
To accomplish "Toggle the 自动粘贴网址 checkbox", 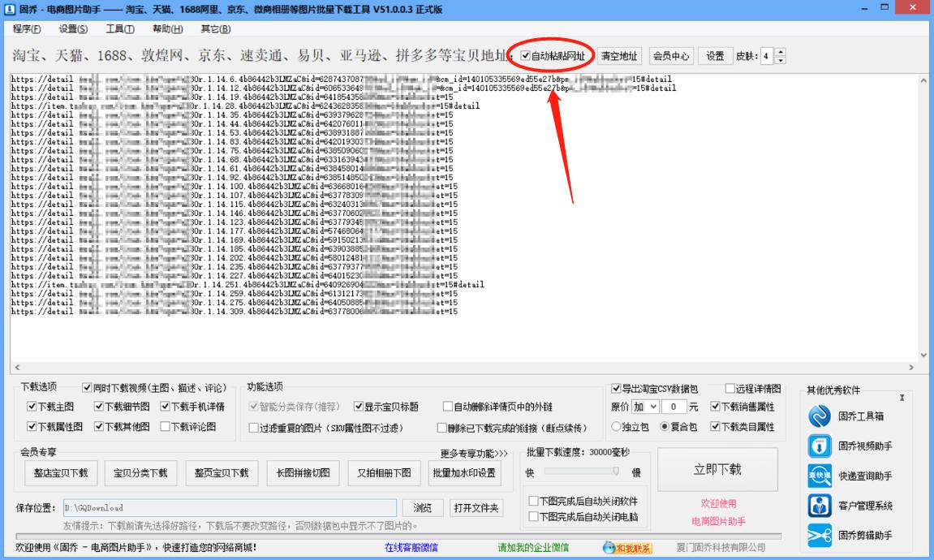I will pyautogui.click(x=525, y=56).
